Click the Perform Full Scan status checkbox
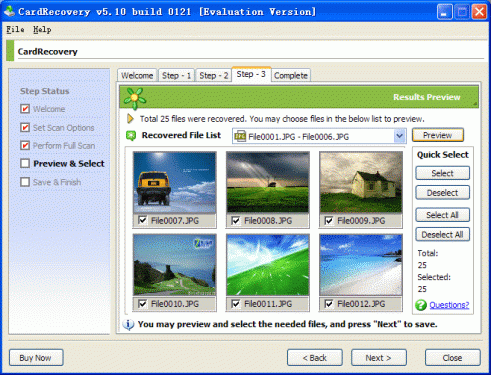 (x=25, y=145)
